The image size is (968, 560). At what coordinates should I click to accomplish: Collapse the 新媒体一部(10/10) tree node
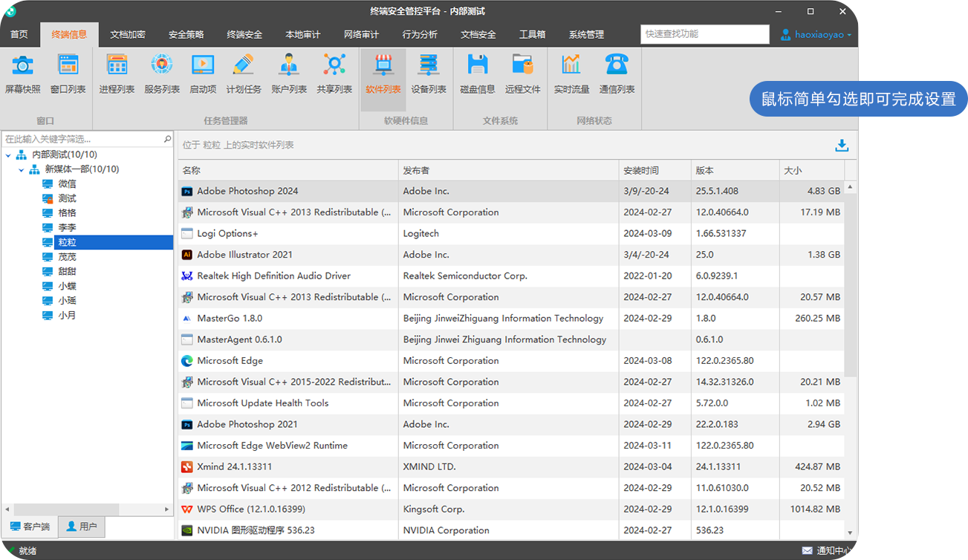pos(22,169)
